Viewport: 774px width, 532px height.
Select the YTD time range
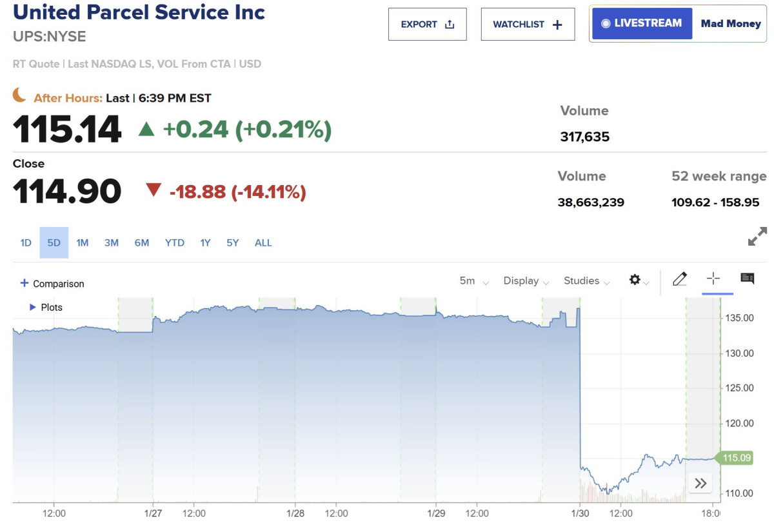click(175, 243)
